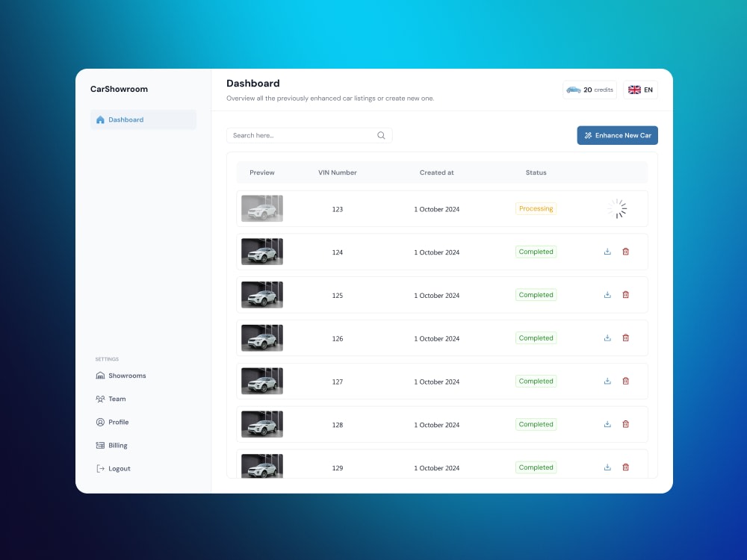Select the Preview column header
Image resolution: width=747 pixels, height=560 pixels.
(262, 172)
